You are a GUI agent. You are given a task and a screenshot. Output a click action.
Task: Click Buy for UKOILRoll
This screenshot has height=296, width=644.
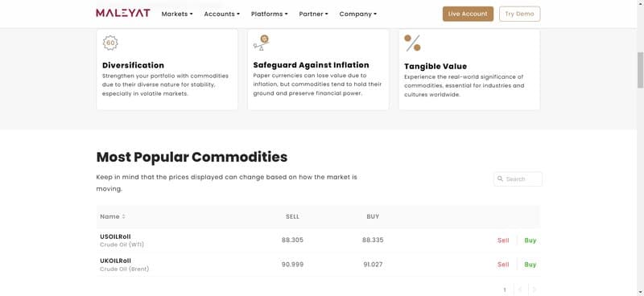click(530, 265)
